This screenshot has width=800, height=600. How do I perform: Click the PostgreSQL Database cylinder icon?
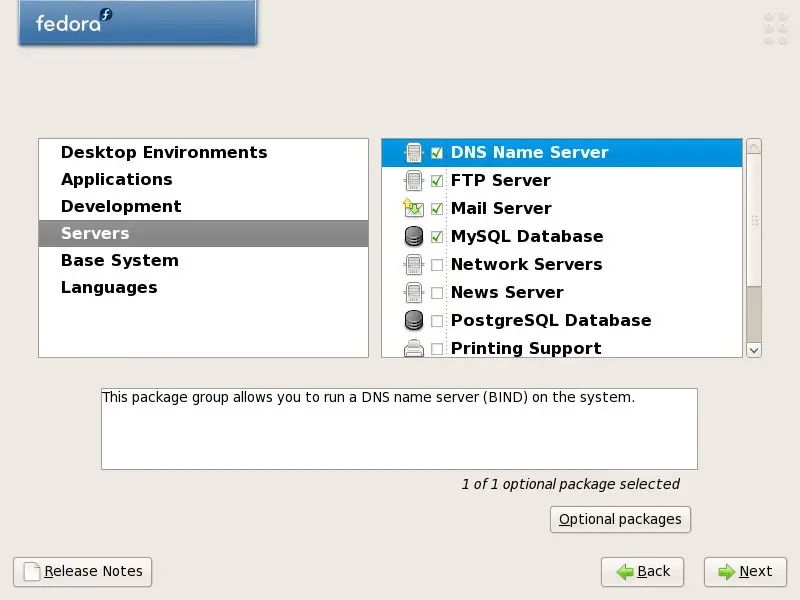coord(414,320)
